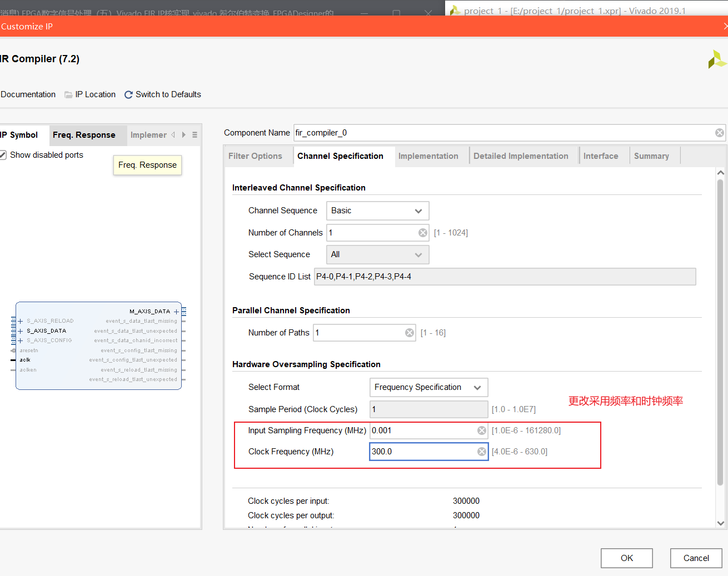728x576 pixels.
Task: Click the Clock cycles per output value
Action: (466, 515)
